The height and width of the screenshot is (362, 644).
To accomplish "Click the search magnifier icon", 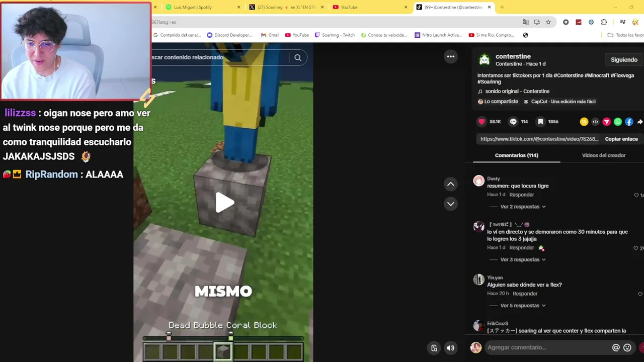I will pyautogui.click(x=298, y=57).
